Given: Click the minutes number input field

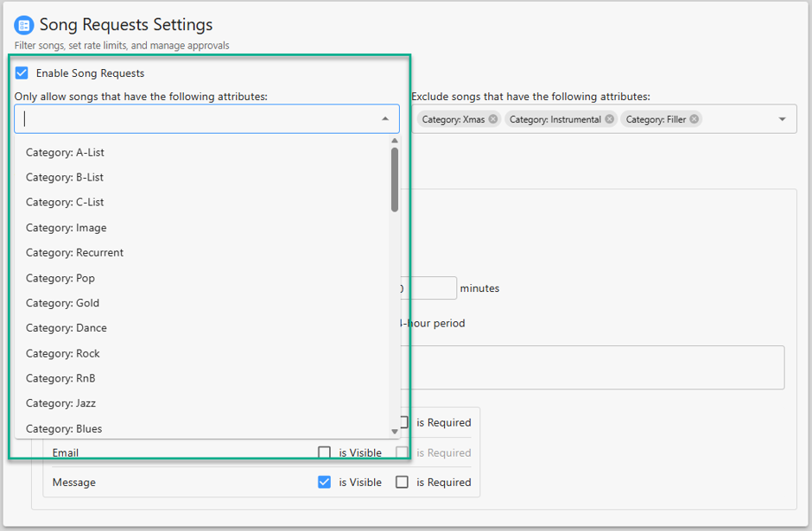Looking at the screenshot, I should [x=428, y=288].
